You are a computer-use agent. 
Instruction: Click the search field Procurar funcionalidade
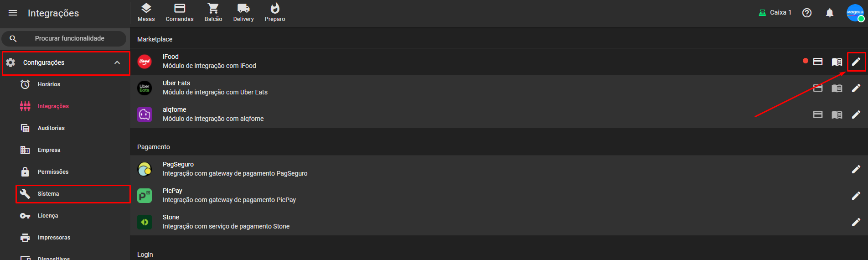(x=69, y=39)
